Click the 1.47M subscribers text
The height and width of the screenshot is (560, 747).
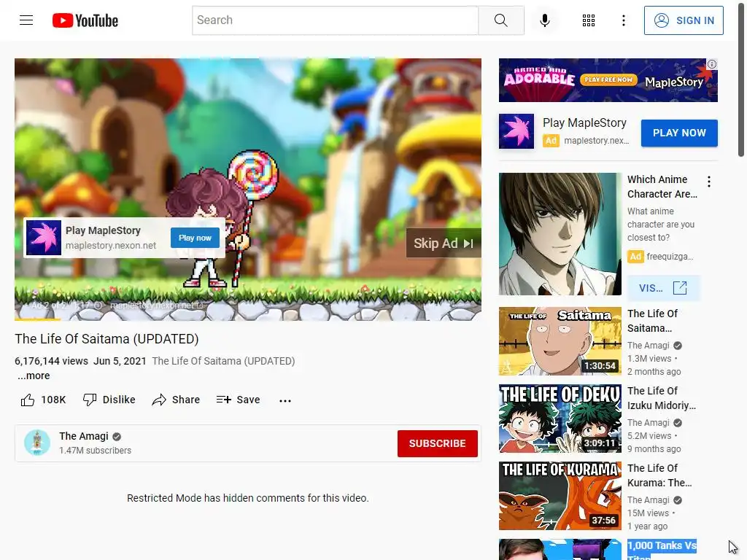pos(96,450)
